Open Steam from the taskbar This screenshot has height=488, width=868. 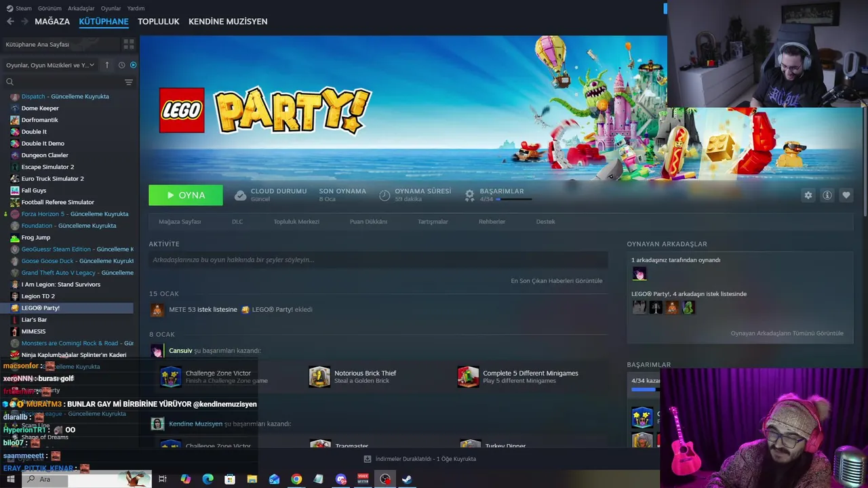(x=407, y=479)
